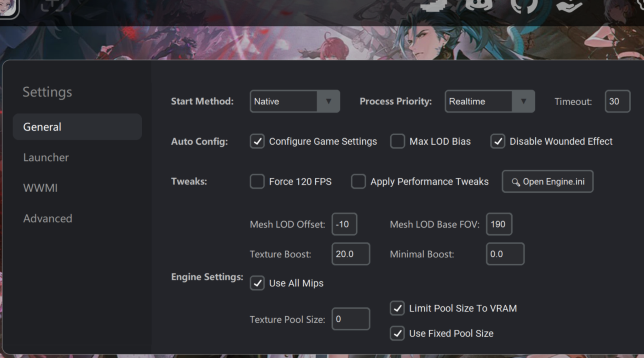Image resolution: width=644 pixels, height=358 pixels.
Task: Open the GitHub repository icon
Action: tap(525, 5)
